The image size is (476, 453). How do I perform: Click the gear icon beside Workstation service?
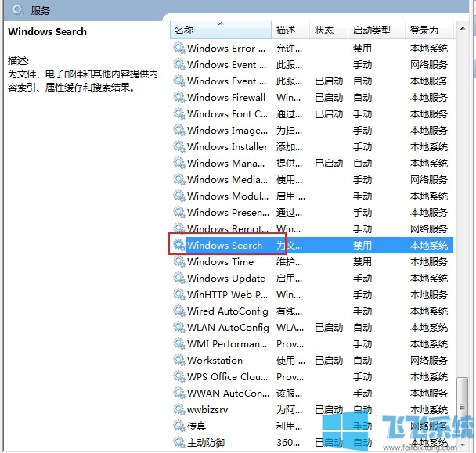179,361
